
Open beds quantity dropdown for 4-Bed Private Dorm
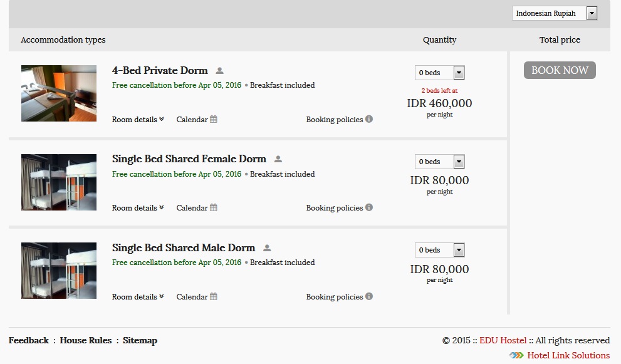439,73
